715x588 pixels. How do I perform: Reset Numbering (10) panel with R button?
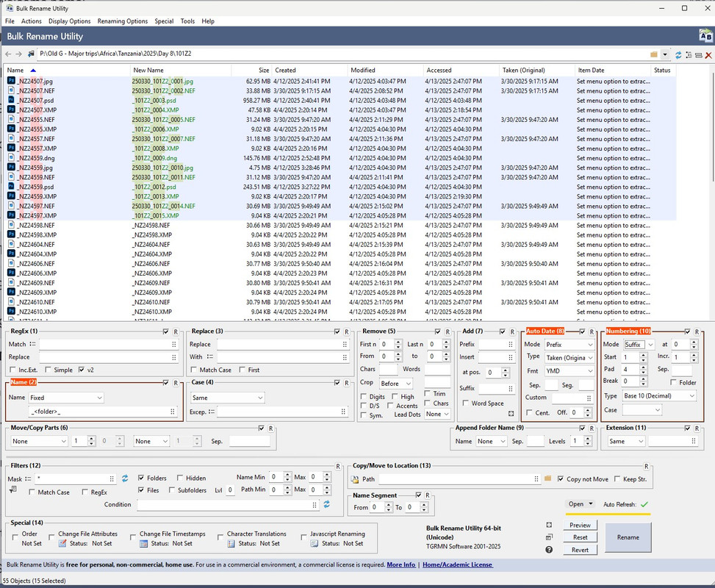(697, 332)
